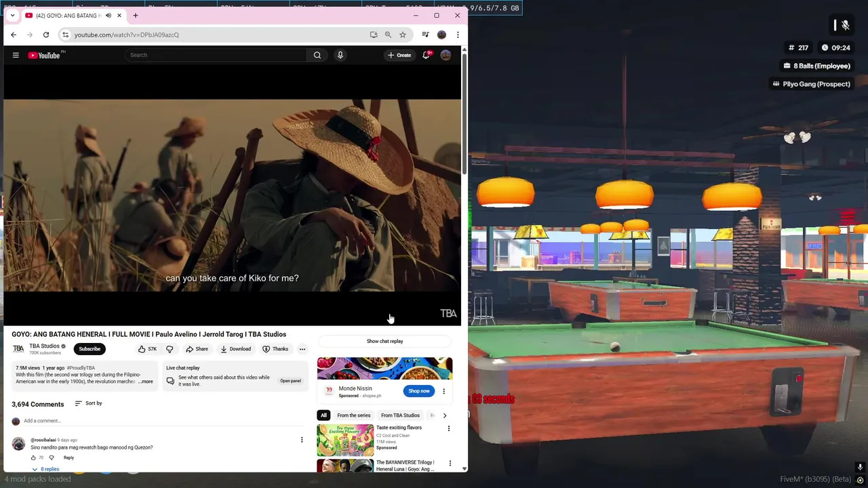Open browser media controls icon
Screen dimensions: 868x488
click(x=425, y=35)
